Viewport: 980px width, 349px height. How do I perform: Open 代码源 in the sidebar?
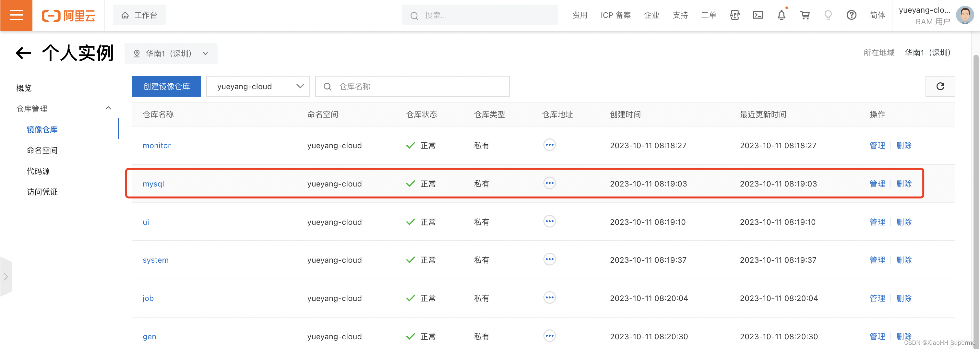(x=38, y=171)
